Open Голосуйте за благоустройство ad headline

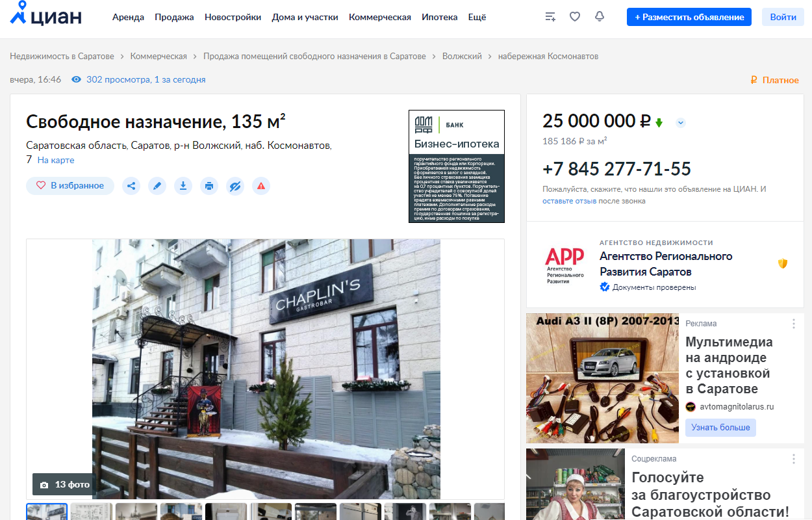point(710,495)
